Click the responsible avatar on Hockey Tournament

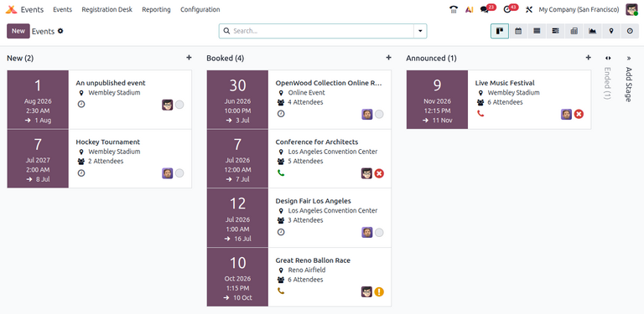point(167,173)
